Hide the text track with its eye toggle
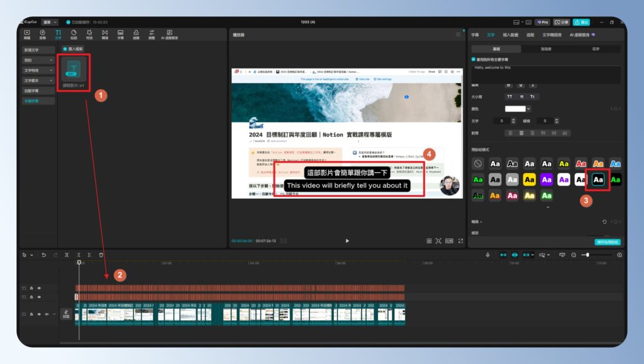Image resolution: width=644 pixels, height=364 pixels. pos(39,288)
